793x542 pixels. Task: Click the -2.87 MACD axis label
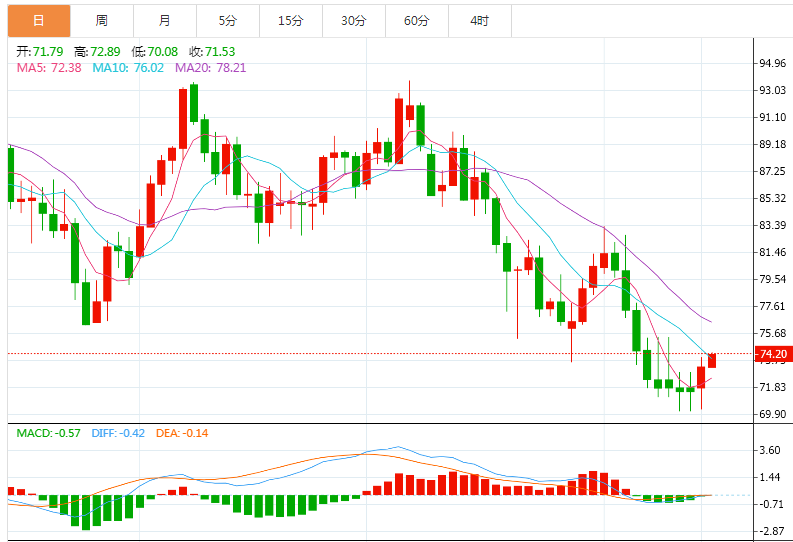click(772, 531)
